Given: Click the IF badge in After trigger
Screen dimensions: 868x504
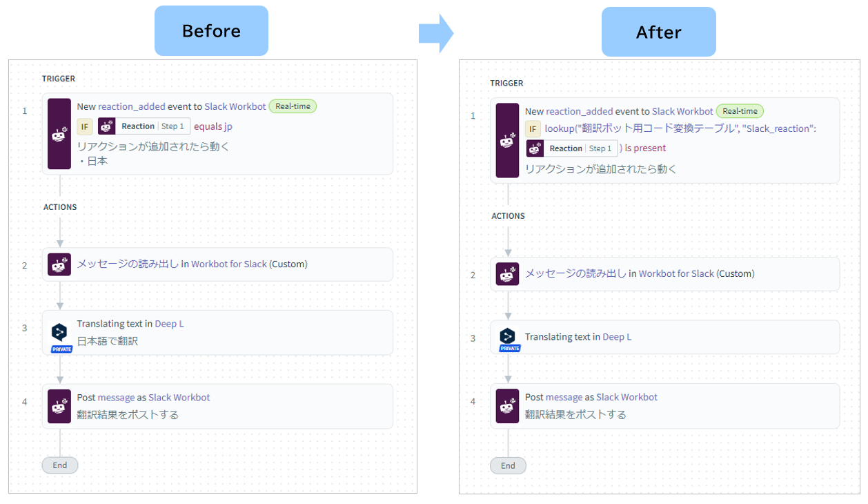Looking at the screenshot, I should pos(533,129).
